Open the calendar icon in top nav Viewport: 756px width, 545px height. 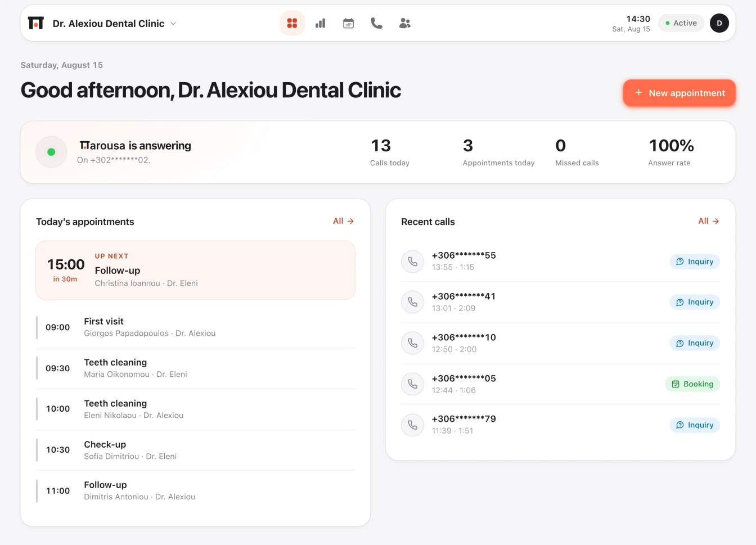point(348,23)
